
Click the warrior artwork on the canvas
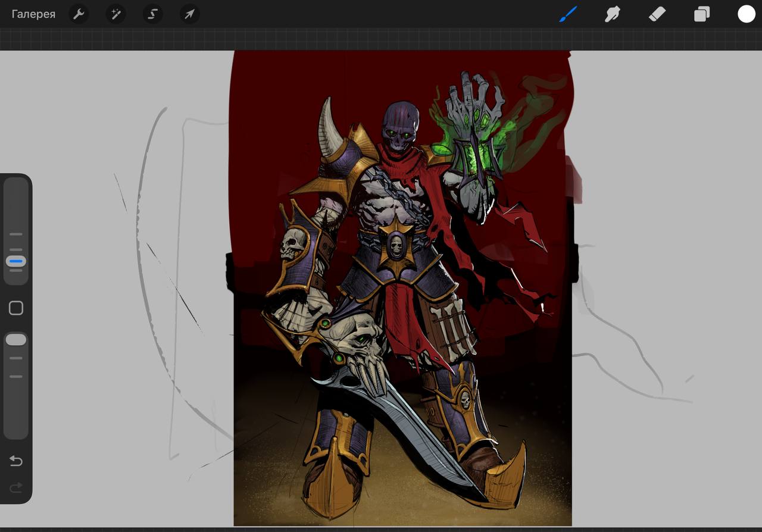tap(402, 288)
